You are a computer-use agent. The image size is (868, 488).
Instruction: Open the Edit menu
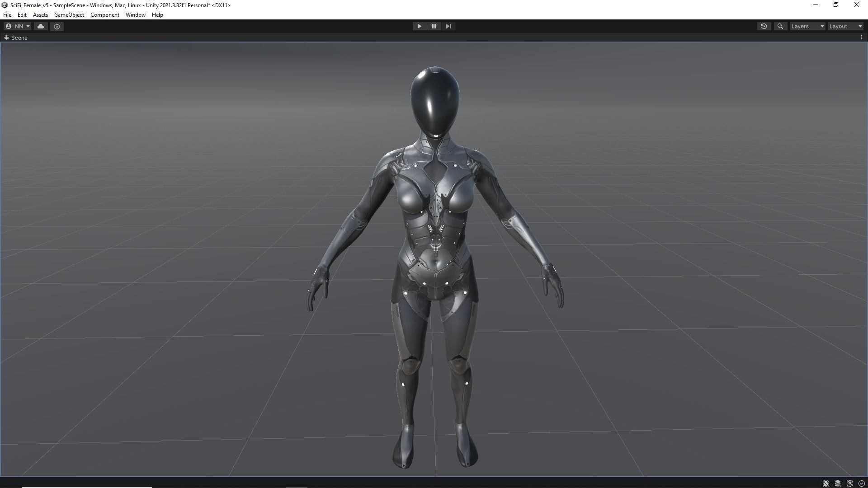(x=22, y=15)
